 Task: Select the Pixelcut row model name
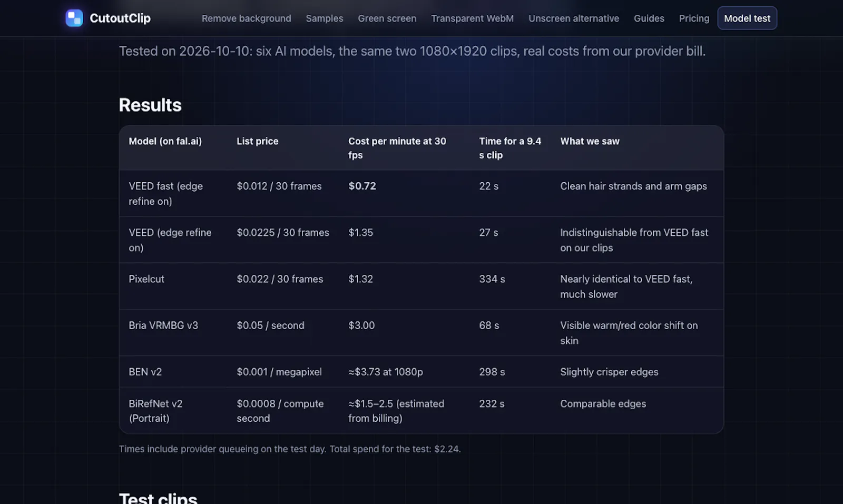tap(146, 279)
